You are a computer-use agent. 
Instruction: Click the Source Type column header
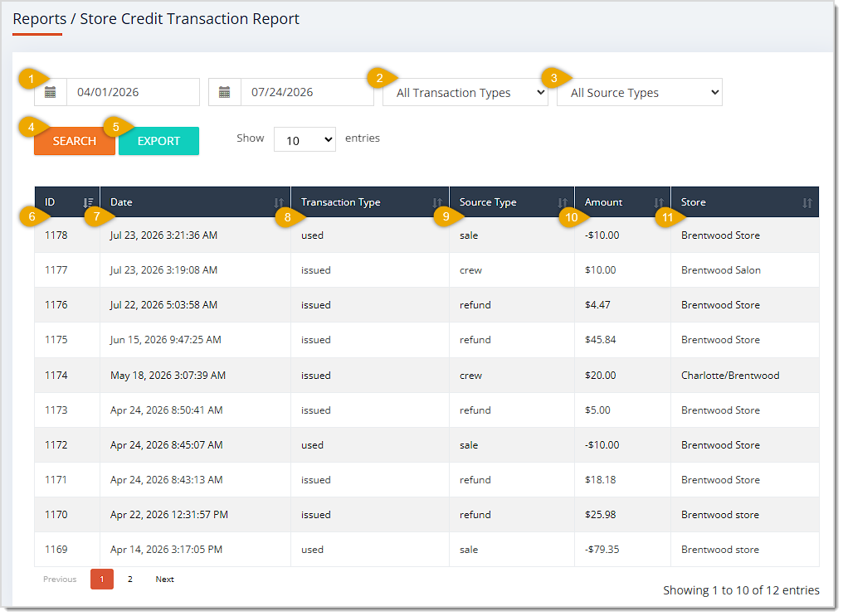[512, 202]
